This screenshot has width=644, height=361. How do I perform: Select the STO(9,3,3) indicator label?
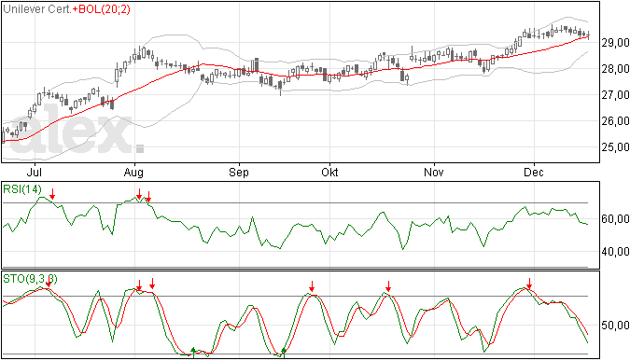(30, 279)
